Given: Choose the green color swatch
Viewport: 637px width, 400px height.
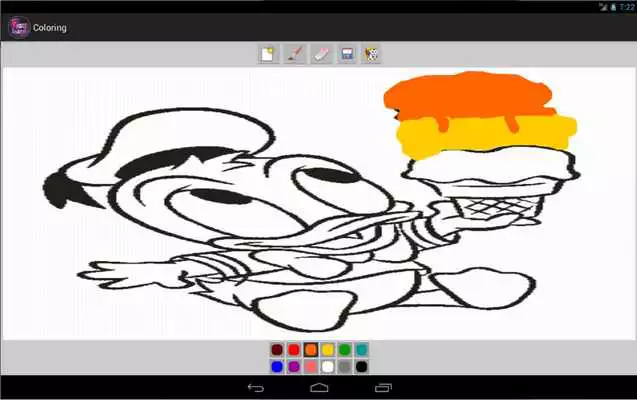Looking at the screenshot, I should click(x=344, y=350).
